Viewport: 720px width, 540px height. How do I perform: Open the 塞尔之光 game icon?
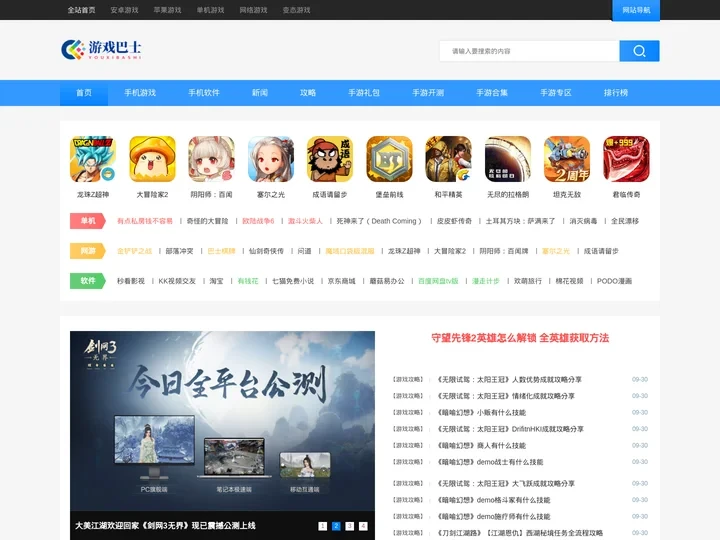(270, 159)
